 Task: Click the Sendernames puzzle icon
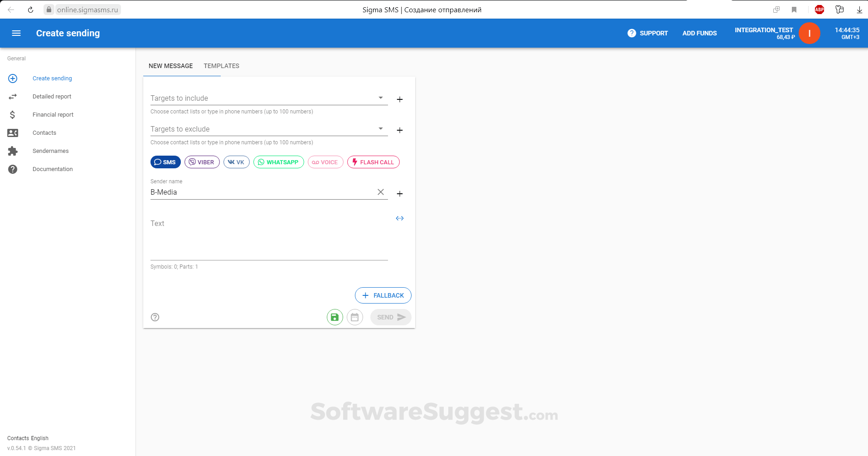13,151
